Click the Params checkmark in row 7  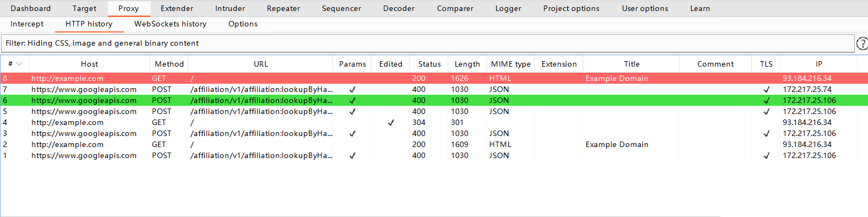coord(352,89)
